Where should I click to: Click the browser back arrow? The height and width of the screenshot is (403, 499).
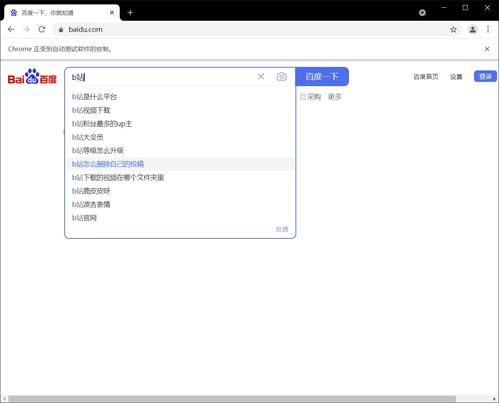tap(11, 29)
